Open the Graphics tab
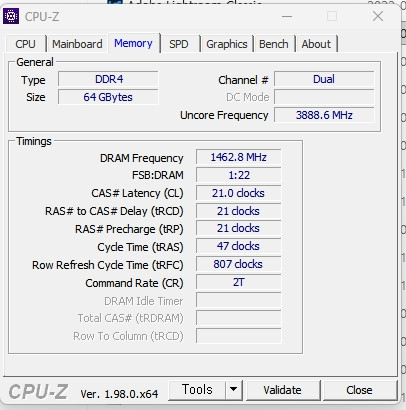This screenshot has width=406, height=410. click(x=227, y=44)
